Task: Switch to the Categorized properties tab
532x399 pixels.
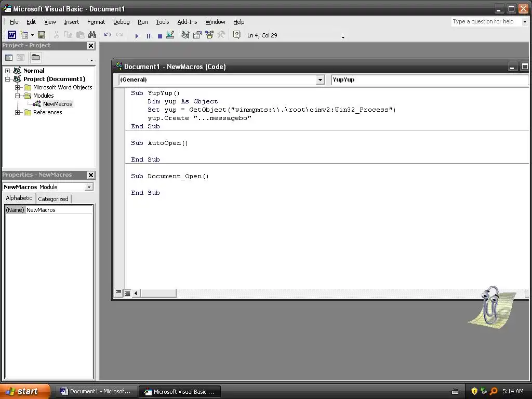Action: (54, 199)
